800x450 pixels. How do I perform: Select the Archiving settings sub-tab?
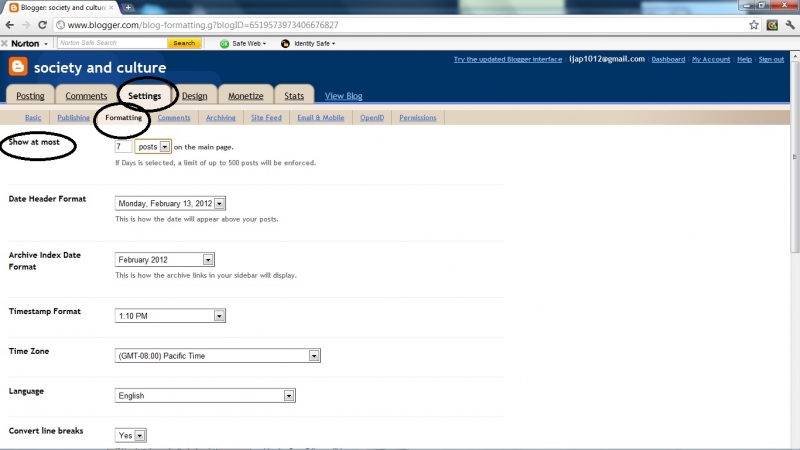(x=221, y=118)
